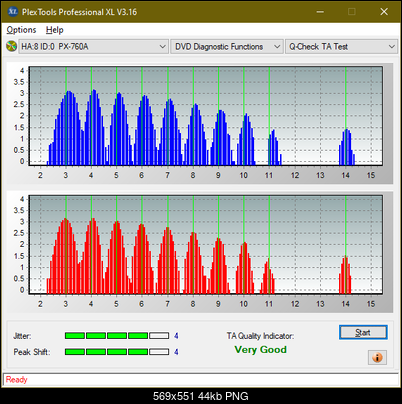This screenshot has height=404, width=402.
Task: Click the Jitter label
Action: 22,336
